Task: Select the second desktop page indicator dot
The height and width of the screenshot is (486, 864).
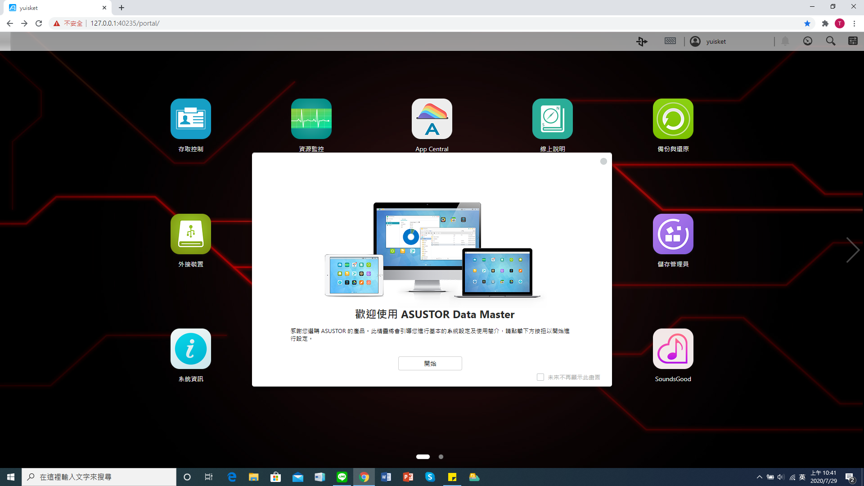Action: (441, 457)
